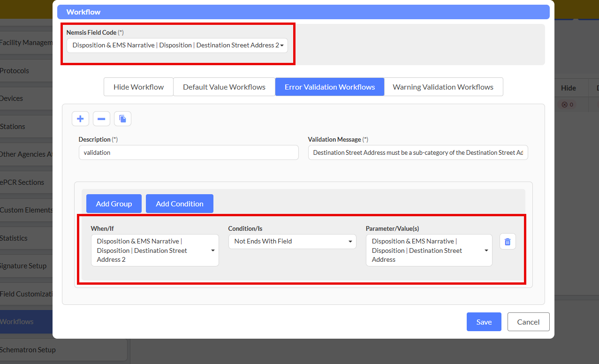Switch to Hide Workflow tab
The image size is (599, 364).
coord(138,87)
